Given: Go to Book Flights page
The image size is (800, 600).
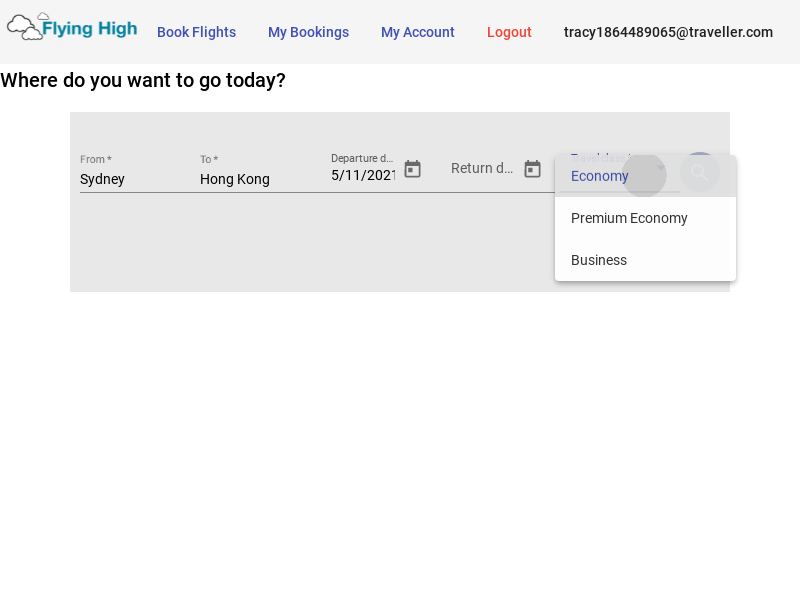Looking at the screenshot, I should (196, 32).
